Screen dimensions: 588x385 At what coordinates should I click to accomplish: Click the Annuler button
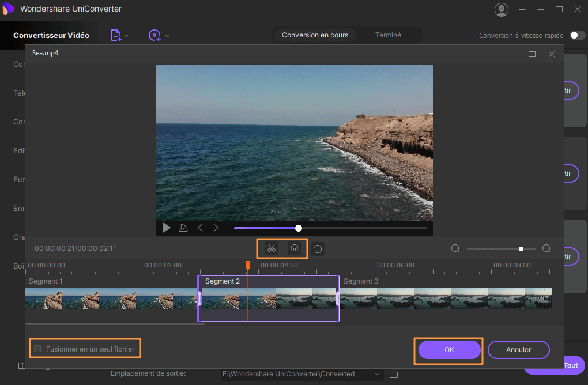click(518, 349)
